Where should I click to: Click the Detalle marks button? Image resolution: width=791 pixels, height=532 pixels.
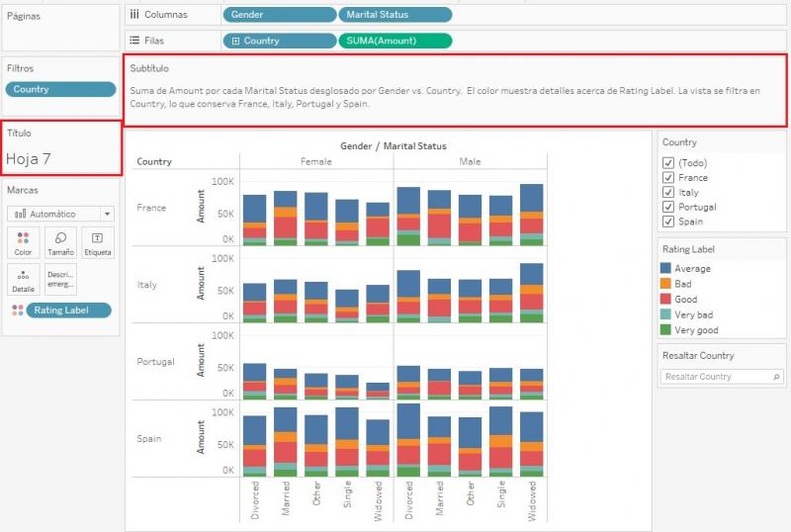23,280
